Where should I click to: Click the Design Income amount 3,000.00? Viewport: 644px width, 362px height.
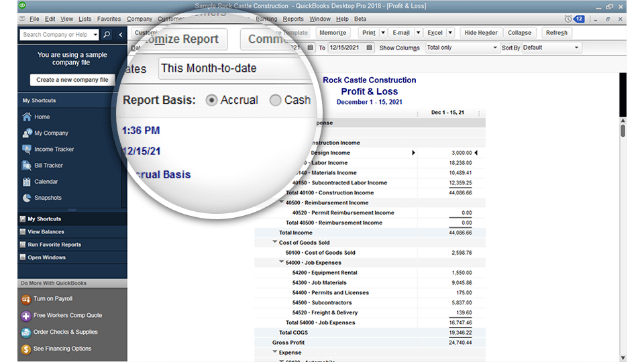coord(462,153)
